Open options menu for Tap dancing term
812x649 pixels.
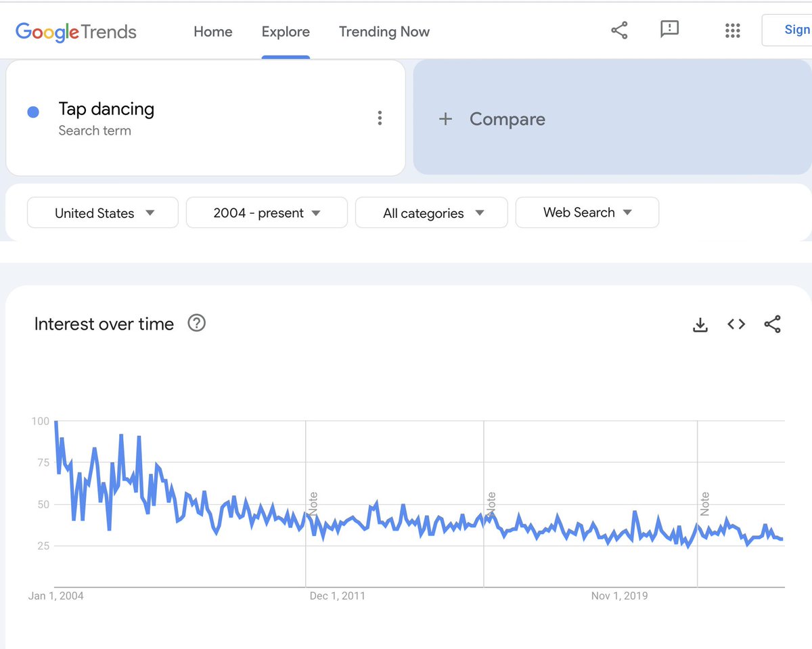(x=380, y=117)
